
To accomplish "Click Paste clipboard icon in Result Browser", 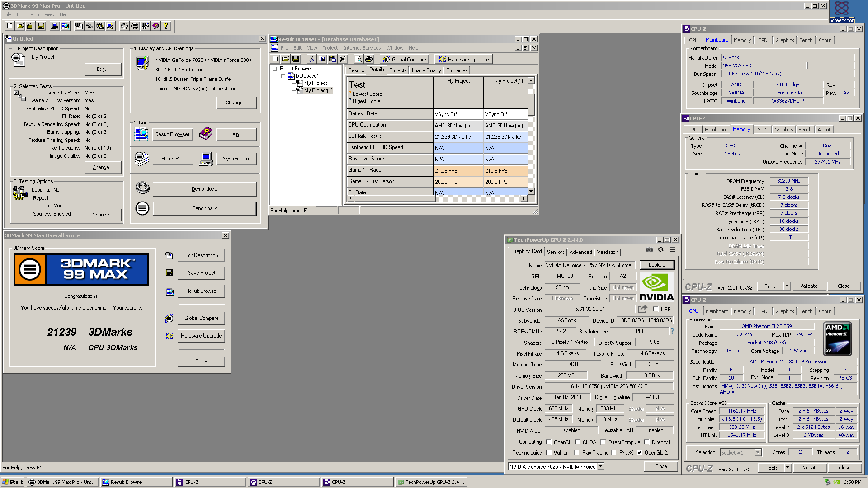I will 332,59.
